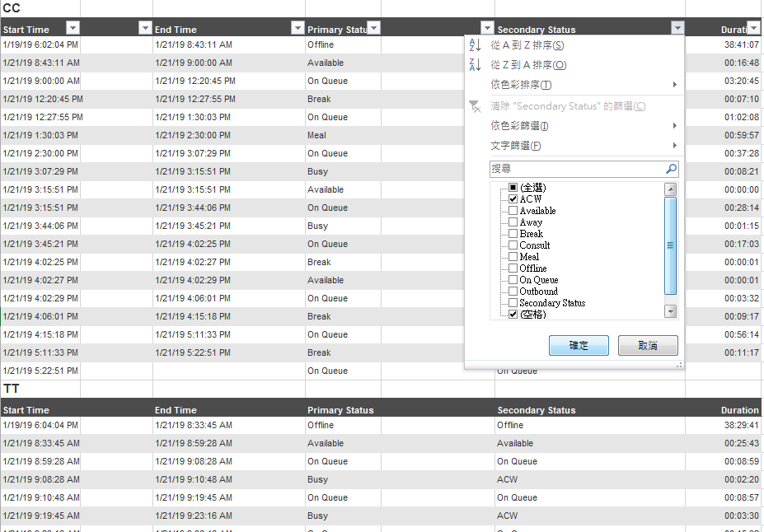This screenshot has width=764, height=532.
Task: Open Secondary Status column filter dropdown
Action: [x=677, y=28]
